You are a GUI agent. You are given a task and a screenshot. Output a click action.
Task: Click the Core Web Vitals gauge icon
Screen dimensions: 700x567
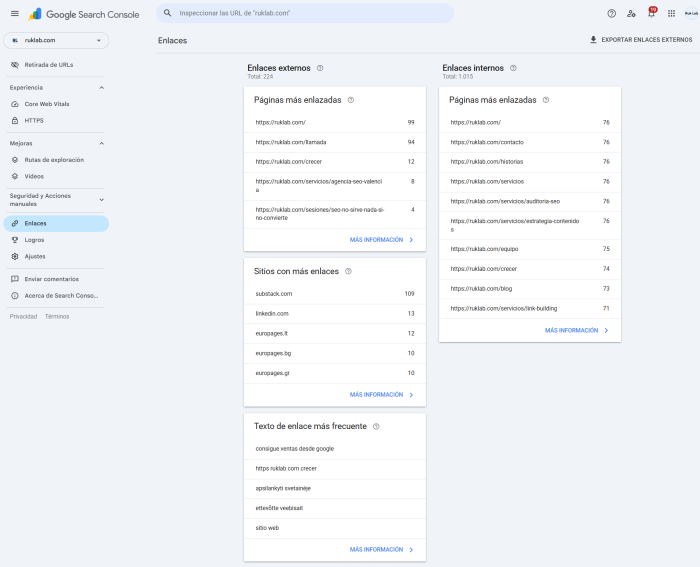(x=15, y=104)
